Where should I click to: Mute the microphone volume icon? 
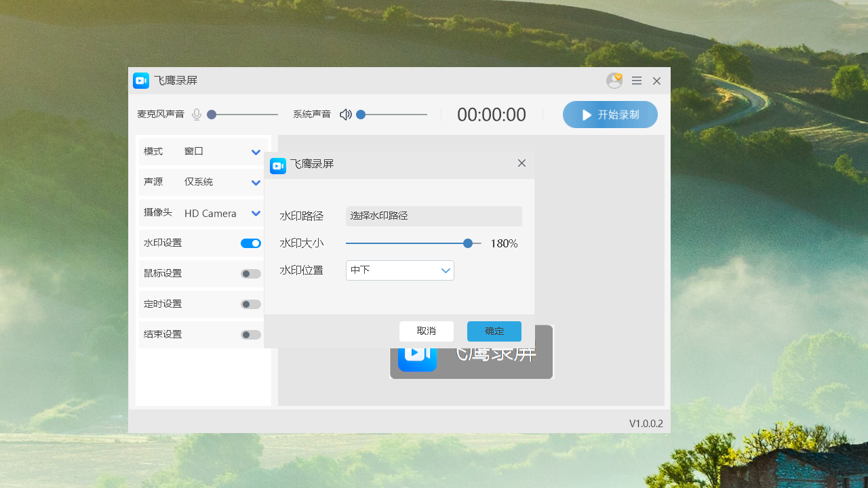point(196,114)
